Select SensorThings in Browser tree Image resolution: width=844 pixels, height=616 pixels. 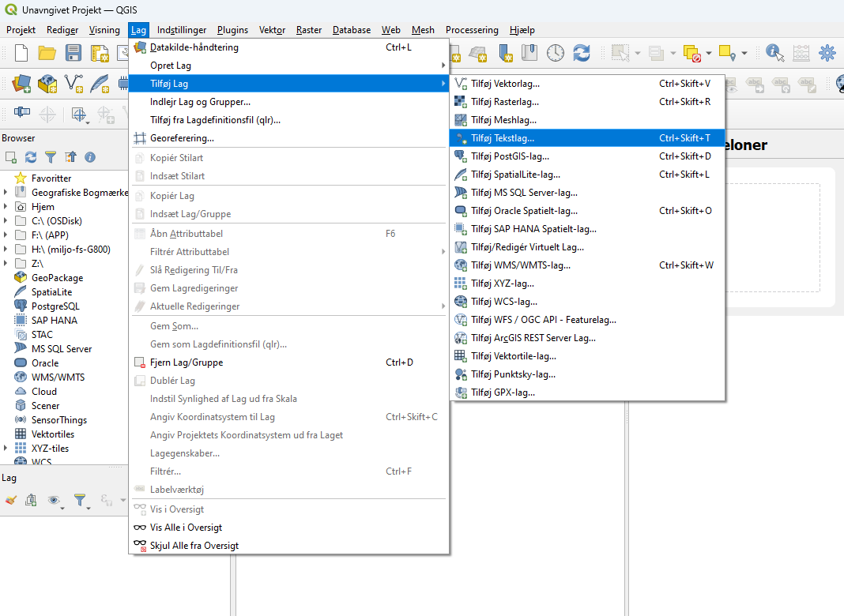[x=59, y=420]
